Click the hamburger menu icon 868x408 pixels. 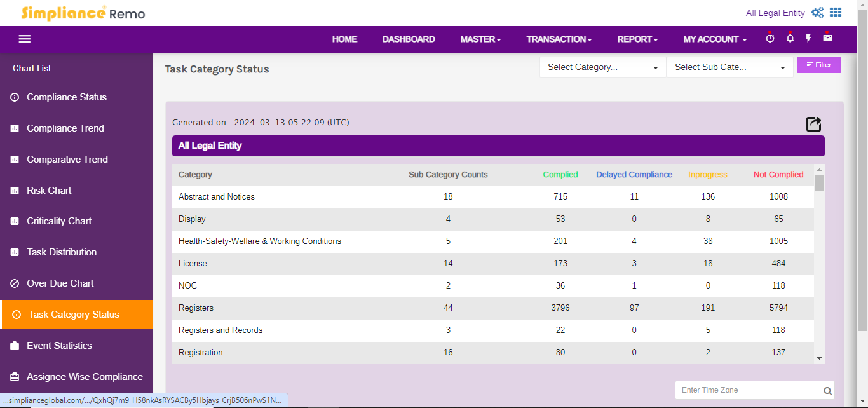click(x=25, y=39)
